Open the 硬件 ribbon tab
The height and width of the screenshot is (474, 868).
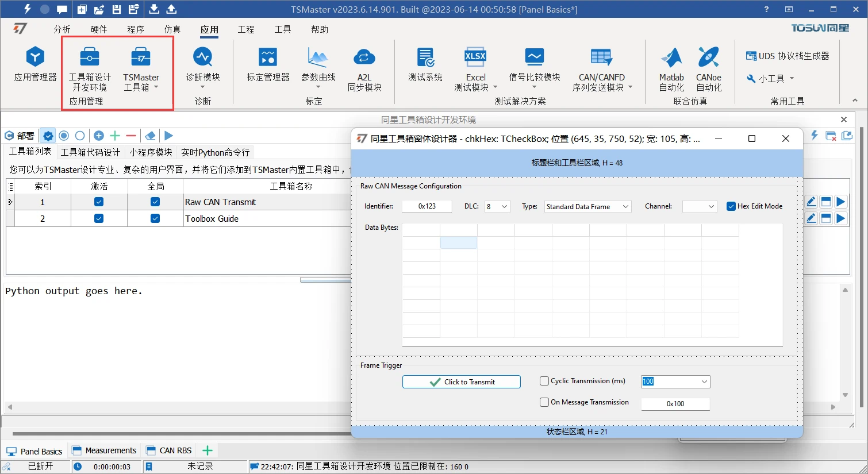tap(99, 29)
